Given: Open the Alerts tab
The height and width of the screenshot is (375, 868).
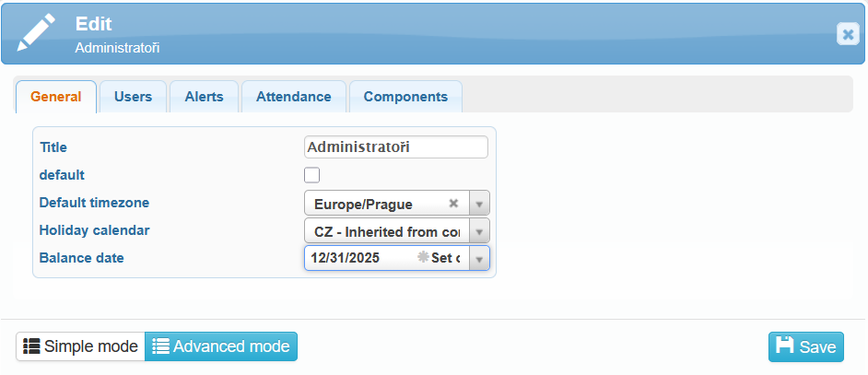Looking at the screenshot, I should 204,97.
